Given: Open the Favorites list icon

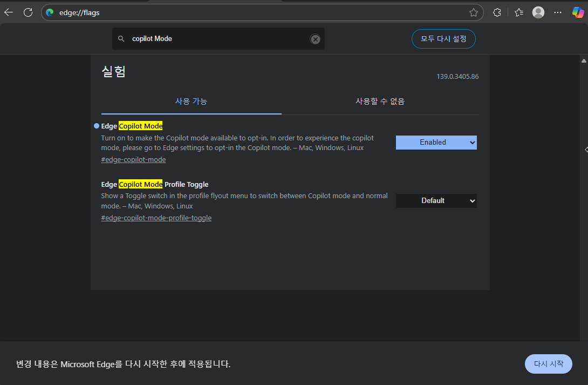Looking at the screenshot, I should click(519, 12).
